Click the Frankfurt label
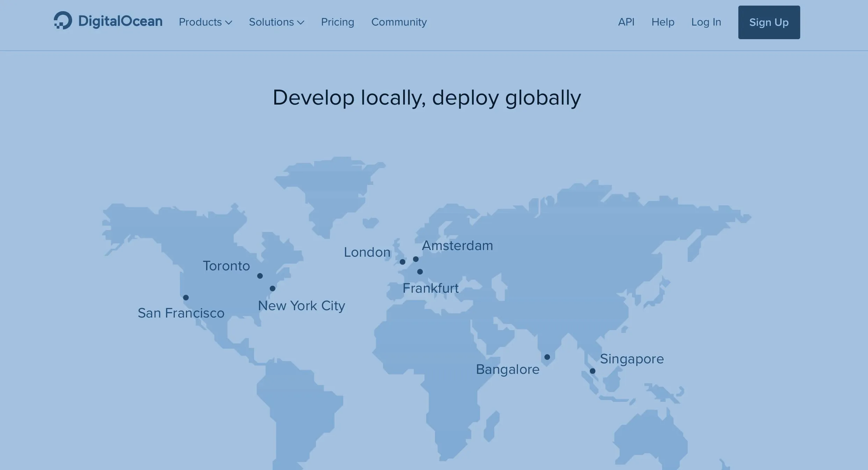868x470 pixels. (x=431, y=288)
